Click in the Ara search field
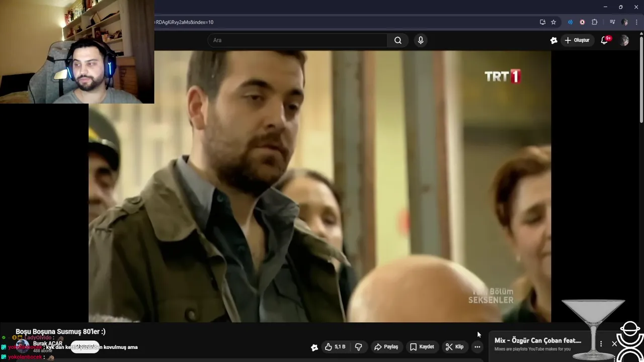The height and width of the screenshot is (362, 644). pyautogui.click(x=297, y=40)
